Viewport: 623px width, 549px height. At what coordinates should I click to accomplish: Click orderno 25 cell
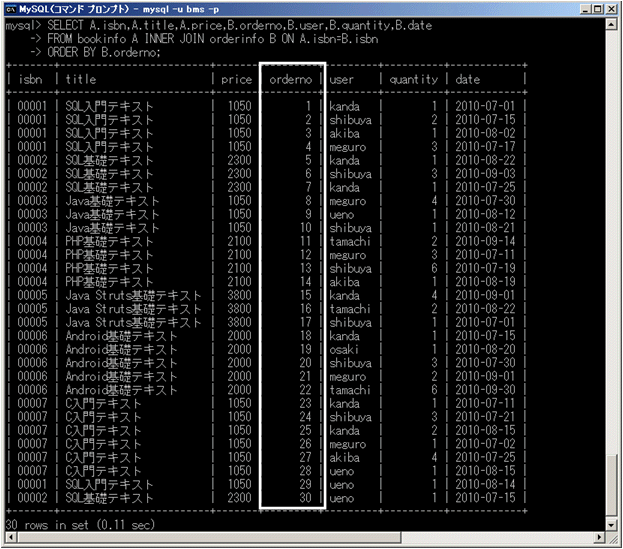pyautogui.click(x=306, y=430)
